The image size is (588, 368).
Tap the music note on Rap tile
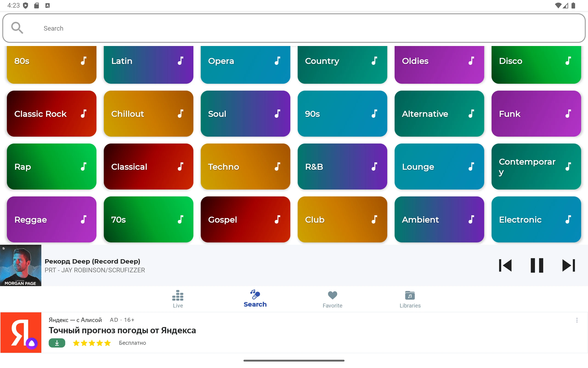pyautogui.click(x=84, y=167)
